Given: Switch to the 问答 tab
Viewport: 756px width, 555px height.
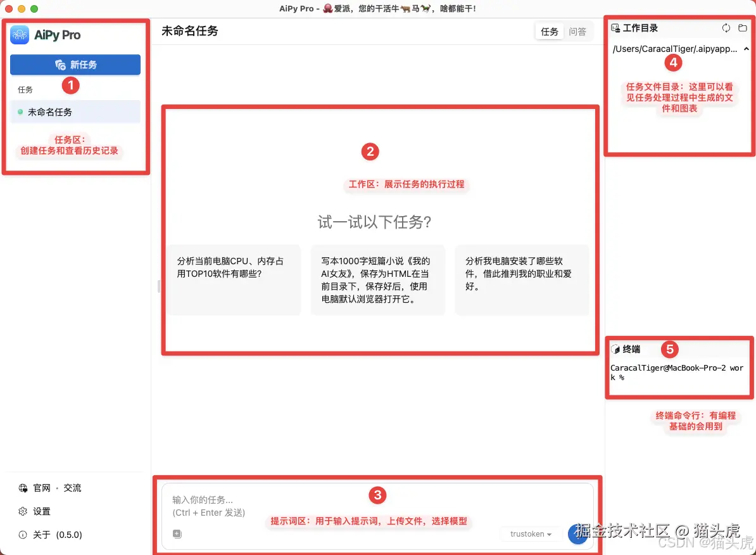Looking at the screenshot, I should tap(578, 30).
